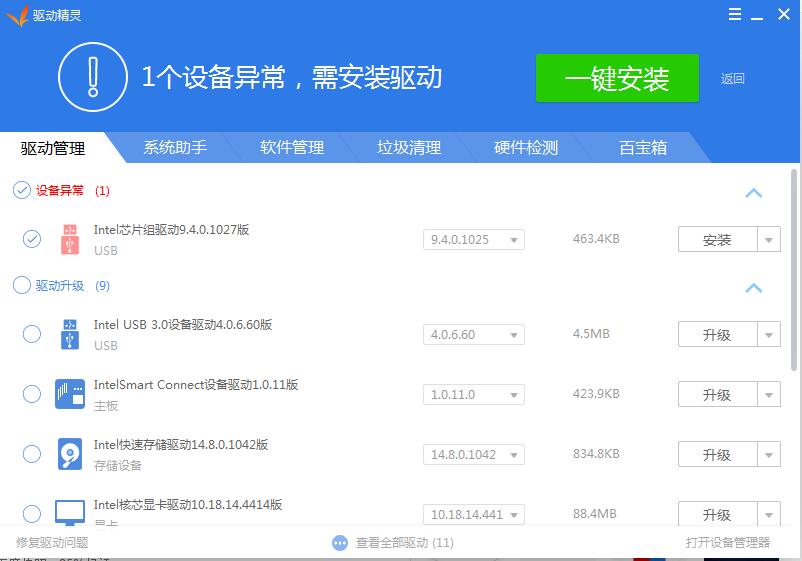Click 升级 for Intel快速存储驱动
The height and width of the screenshot is (561, 802).
(x=717, y=454)
